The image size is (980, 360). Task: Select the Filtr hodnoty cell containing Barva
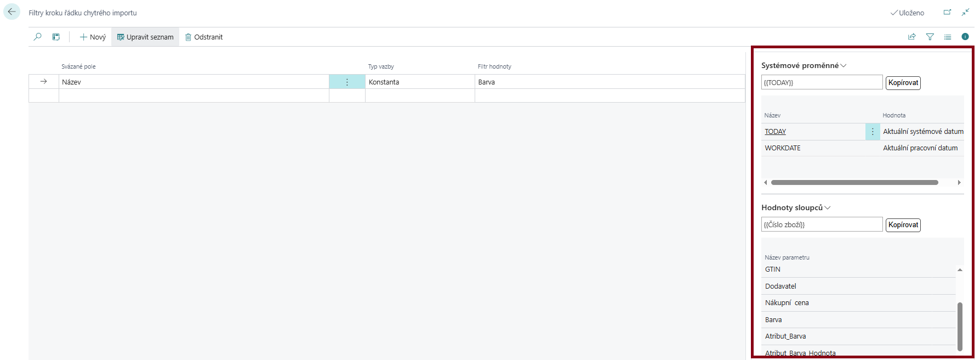[x=608, y=82]
